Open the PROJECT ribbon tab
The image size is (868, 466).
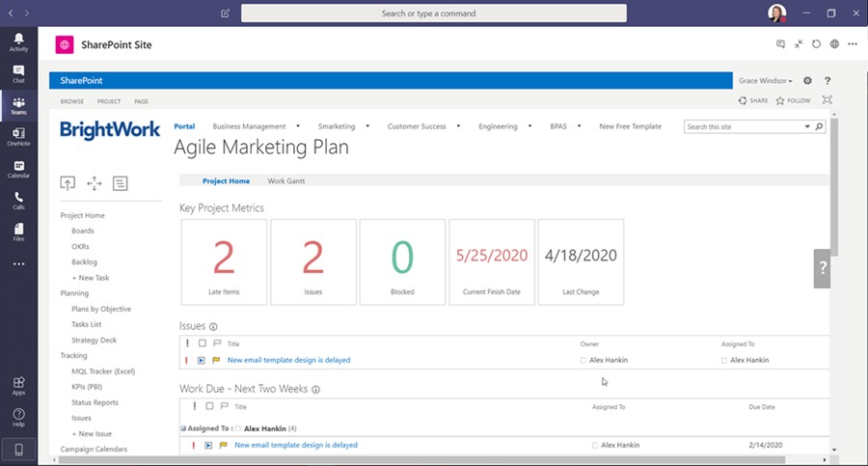108,101
